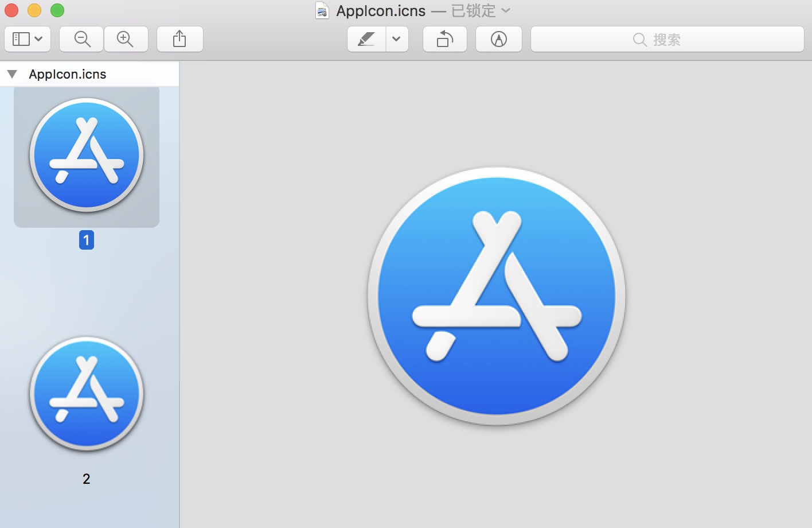Open the Share menu button
The width and height of the screenshot is (812, 528).
[179, 39]
